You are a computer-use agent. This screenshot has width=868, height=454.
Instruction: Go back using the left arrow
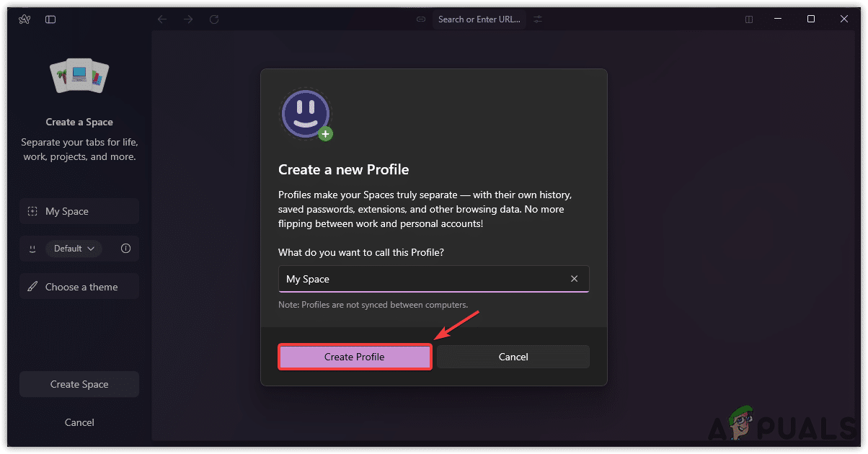click(x=161, y=19)
